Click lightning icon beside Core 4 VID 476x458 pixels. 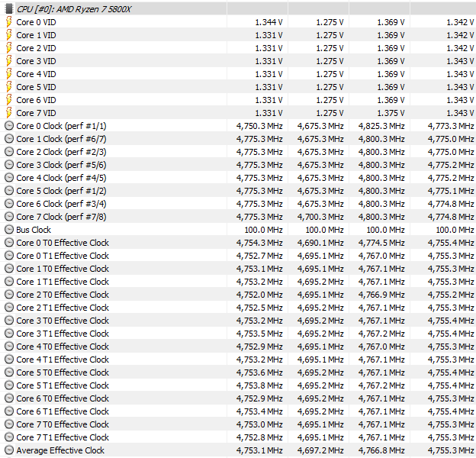pos(9,74)
